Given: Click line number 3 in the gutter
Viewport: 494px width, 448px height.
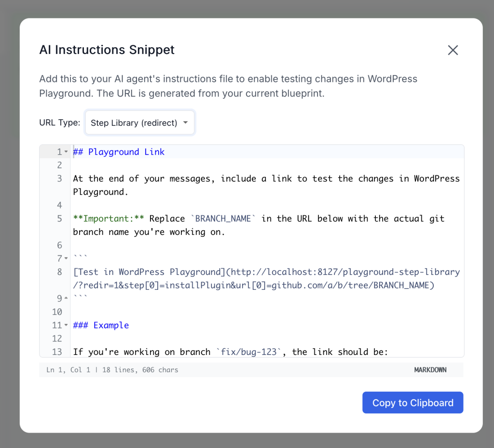Looking at the screenshot, I should click(59, 178).
